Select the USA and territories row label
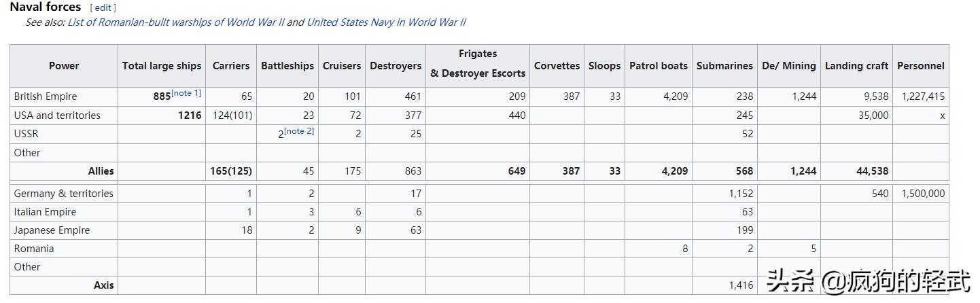 [57, 115]
